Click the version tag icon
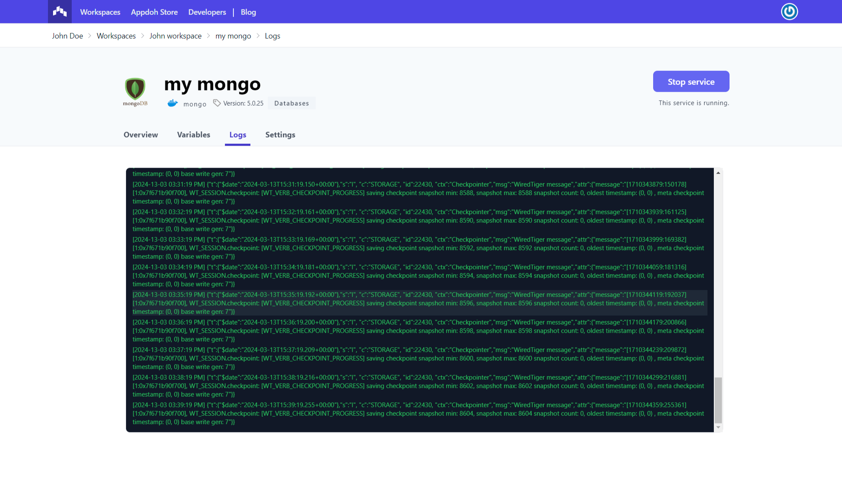Viewport: 842px width, 504px height. tap(217, 103)
